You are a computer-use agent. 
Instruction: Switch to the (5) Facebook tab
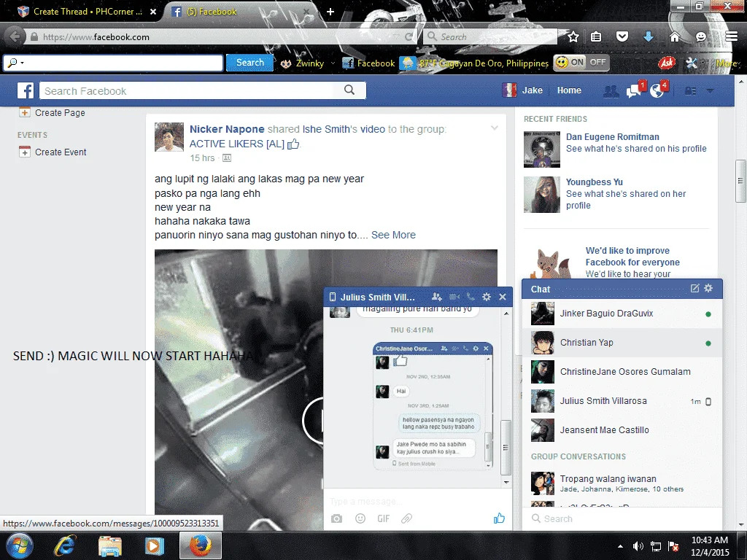click(239, 12)
